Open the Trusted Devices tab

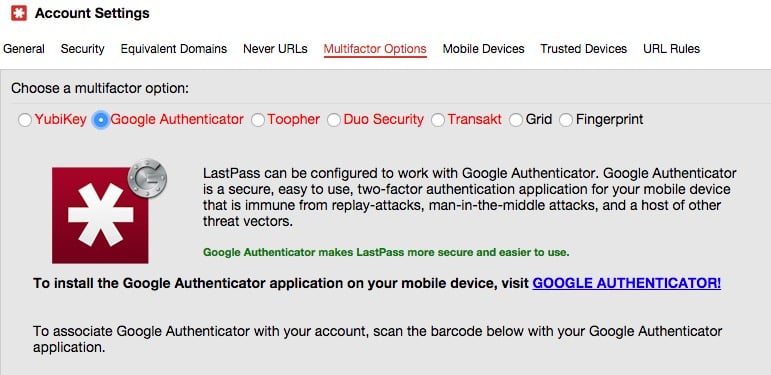click(x=583, y=49)
